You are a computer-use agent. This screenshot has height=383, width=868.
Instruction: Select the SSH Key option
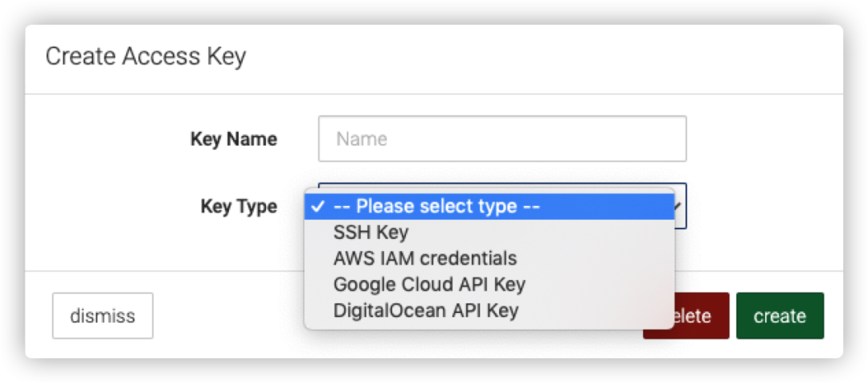pyautogui.click(x=371, y=233)
